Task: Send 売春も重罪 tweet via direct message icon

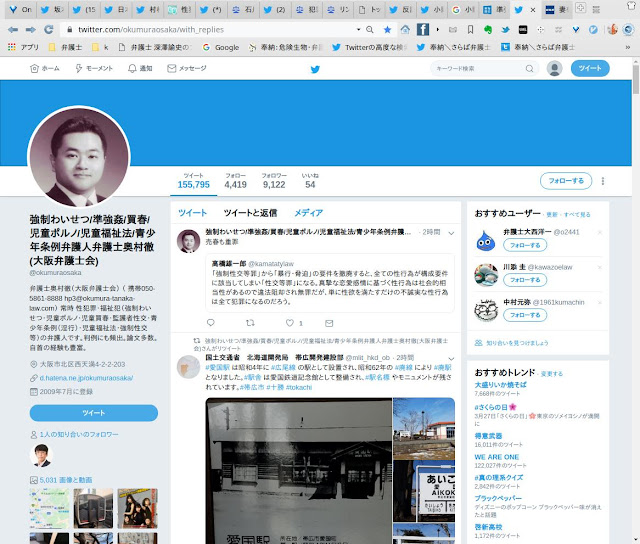Action: [x=329, y=323]
